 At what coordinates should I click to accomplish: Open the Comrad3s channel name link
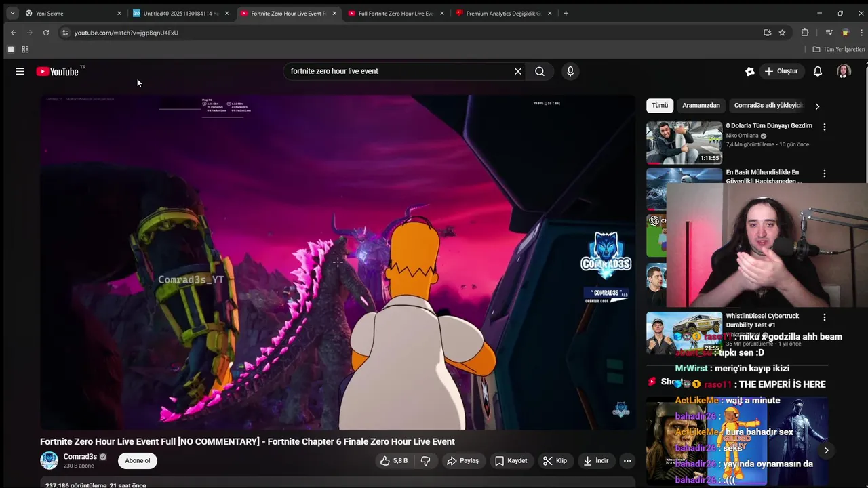[x=80, y=457]
